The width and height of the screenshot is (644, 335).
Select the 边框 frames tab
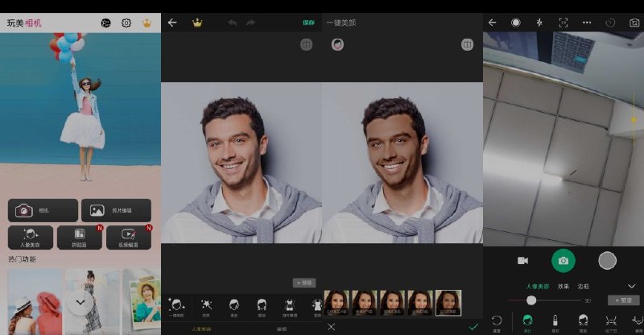pyautogui.click(x=584, y=286)
